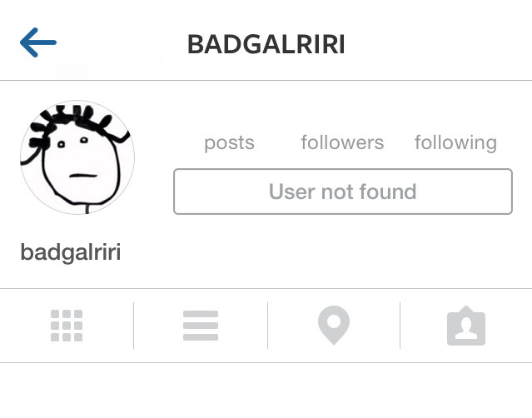The height and width of the screenshot is (418, 532).
Task: Tap the stick-figure avatar drawing
Action: tap(77, 157)
